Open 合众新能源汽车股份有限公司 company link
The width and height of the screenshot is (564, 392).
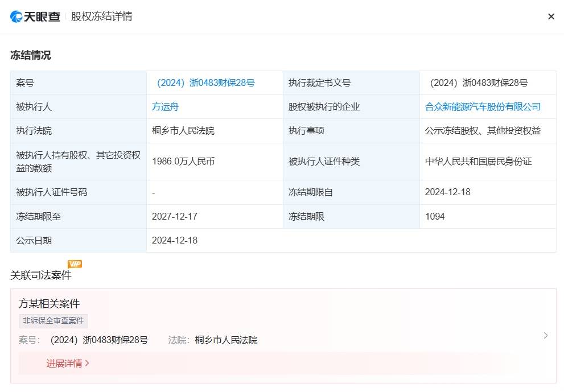[483, 107]
